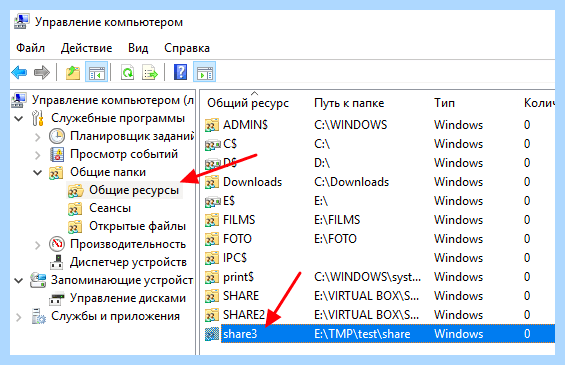Select Сеансы in the tree
The image size is (565, 365).
[110, 208]
